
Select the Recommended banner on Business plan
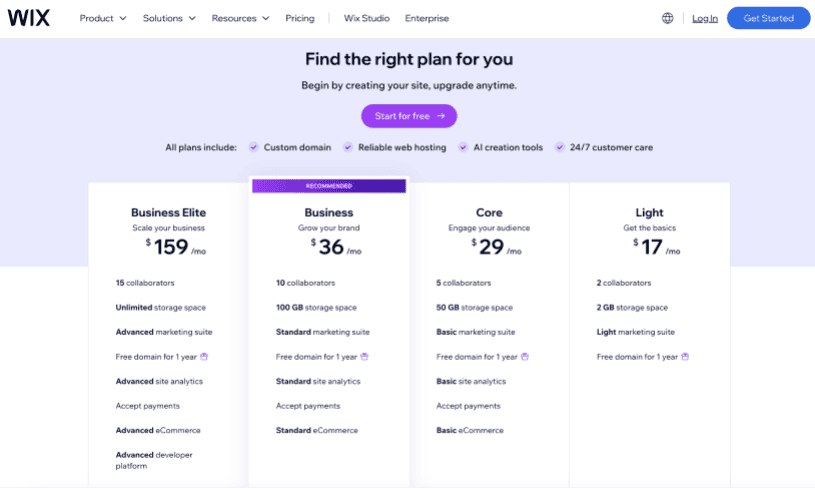[x=329, y=186]
